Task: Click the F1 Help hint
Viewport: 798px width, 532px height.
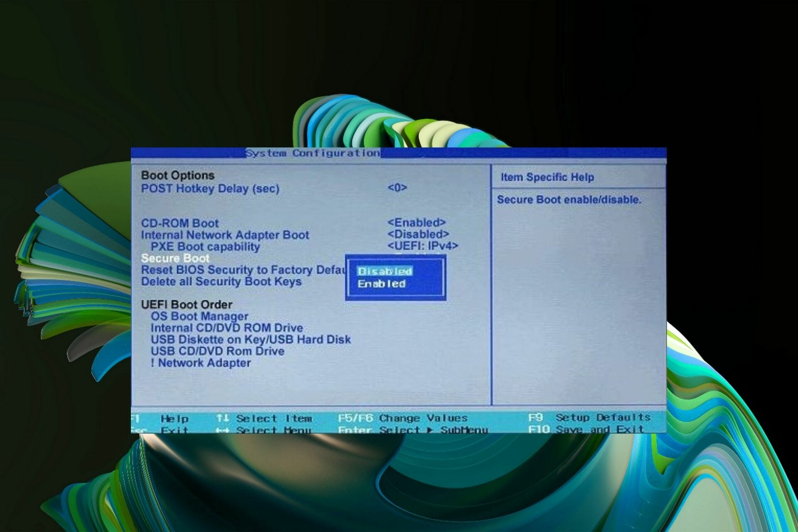Action: (x=160, y=419)
